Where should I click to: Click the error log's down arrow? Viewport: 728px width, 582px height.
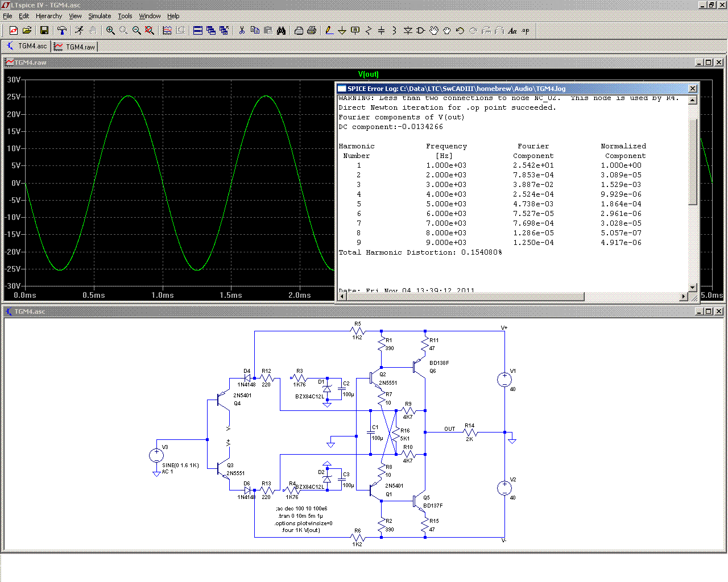(x=692, y=288)
